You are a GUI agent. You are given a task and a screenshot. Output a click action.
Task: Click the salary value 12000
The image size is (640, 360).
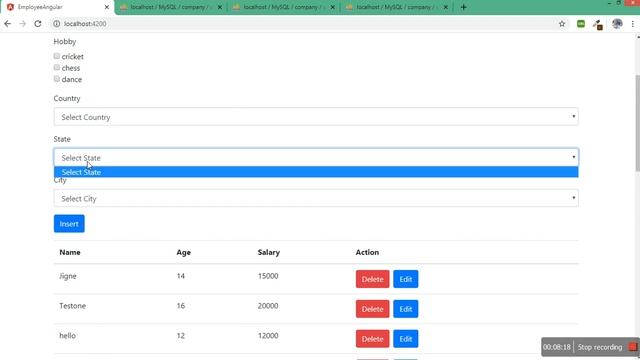(x=268, y=336)
